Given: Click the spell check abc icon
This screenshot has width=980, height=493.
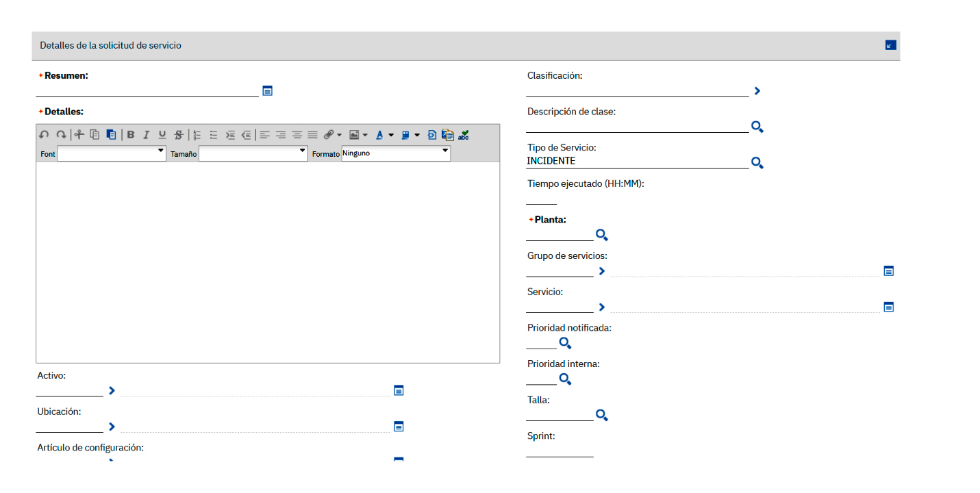Looking at the screenshot, I should [x=464, y=135].
